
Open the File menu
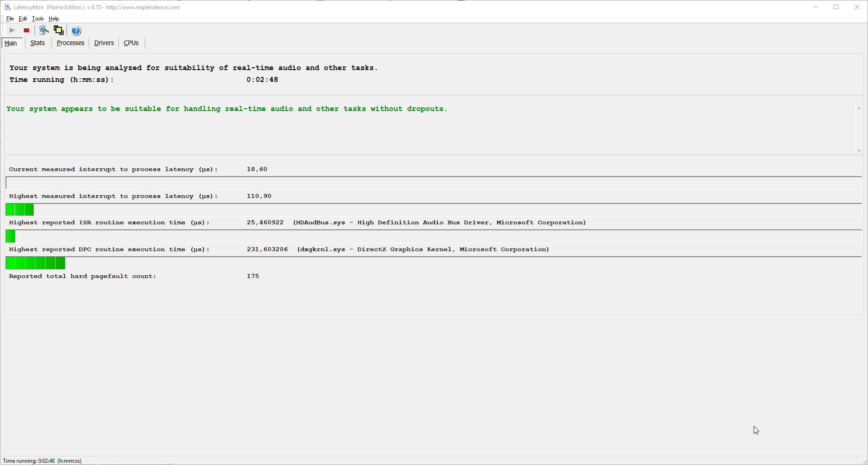(x=10, y=19)
